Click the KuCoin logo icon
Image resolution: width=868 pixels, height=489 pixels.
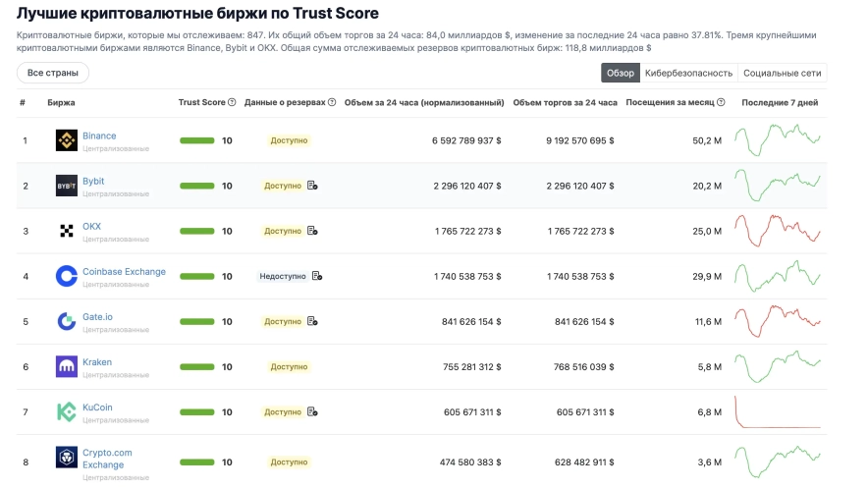(x=66, y=411)
